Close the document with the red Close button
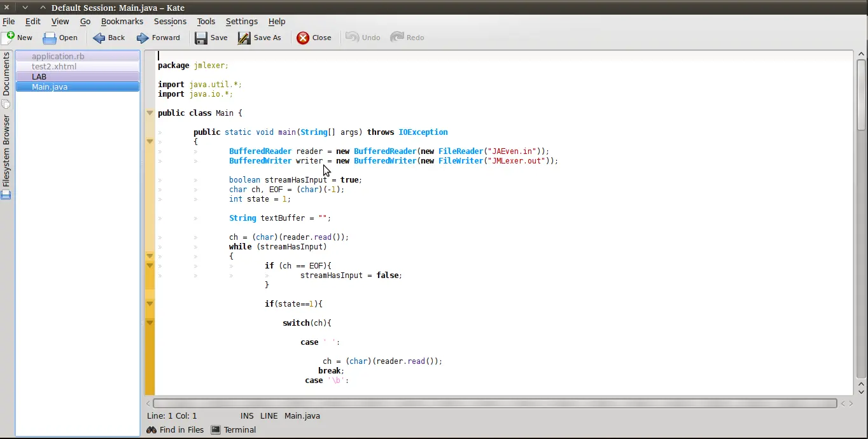Viewport: 868px width, 439px height. coord(314,38)
